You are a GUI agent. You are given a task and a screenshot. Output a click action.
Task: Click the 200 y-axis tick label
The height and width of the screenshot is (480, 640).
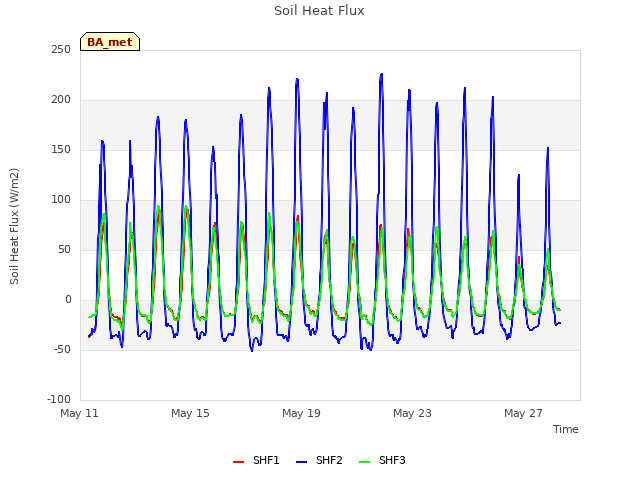(61, 100)
